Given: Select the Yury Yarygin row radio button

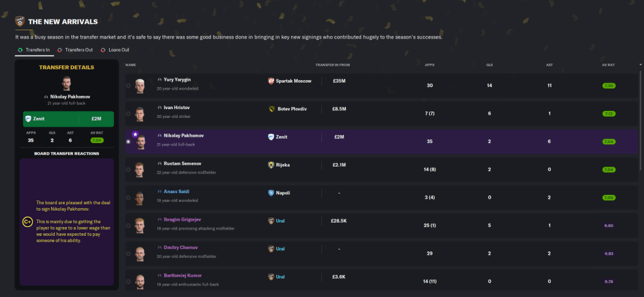Looking at the screenshot, I should pyautogui.click(x=129, y=86).
